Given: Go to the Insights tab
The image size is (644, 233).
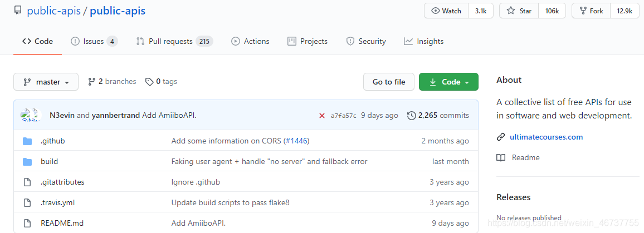Looking at the screenshot, I should click(423, 42).
